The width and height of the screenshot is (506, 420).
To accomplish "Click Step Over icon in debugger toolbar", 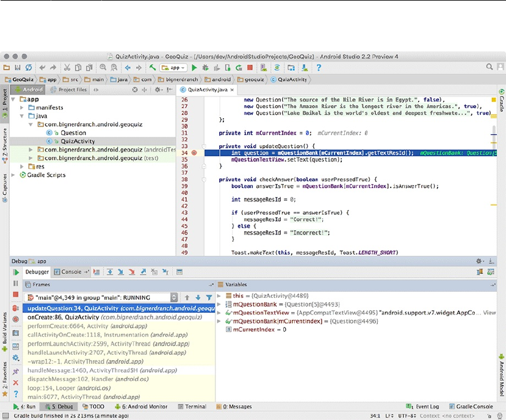I will click(x=110, y=272).
